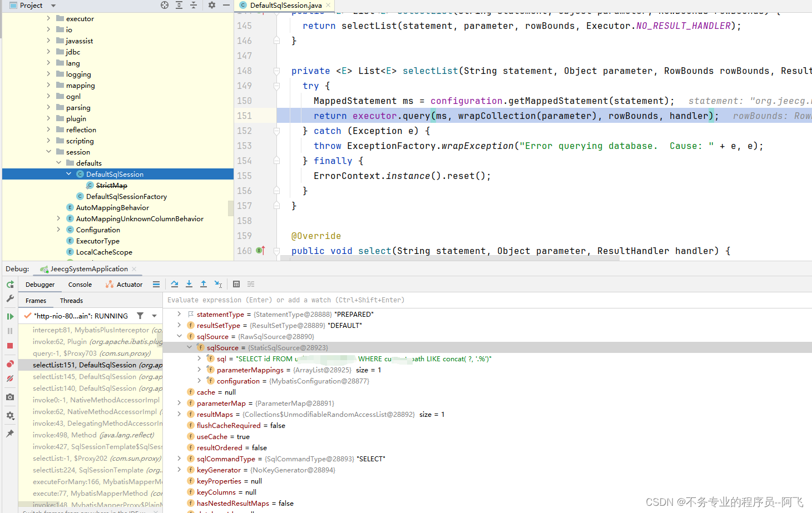
Task: Select frame invoke:498, Method
Action: [x=92, y=435]
